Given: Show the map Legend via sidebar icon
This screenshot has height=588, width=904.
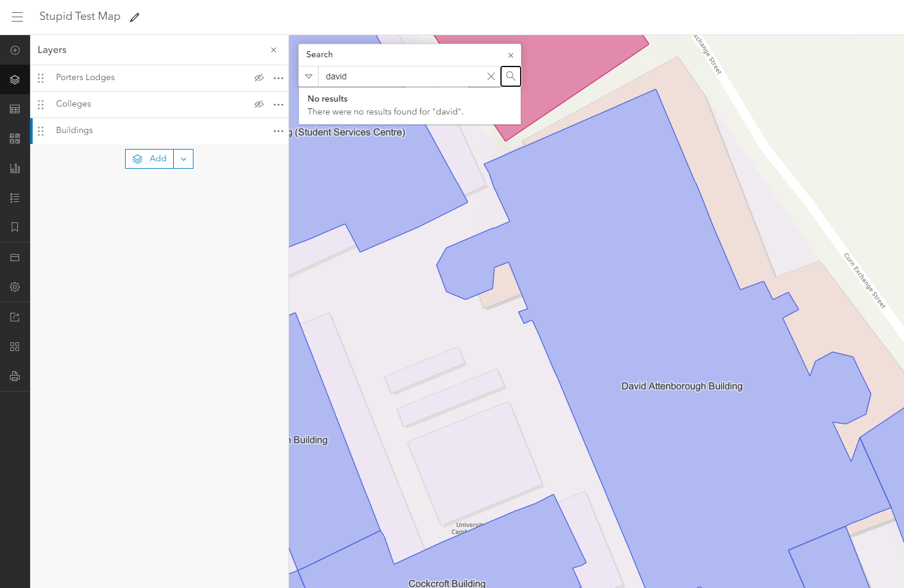Looking at the screenshot, I should coord(15,197).
